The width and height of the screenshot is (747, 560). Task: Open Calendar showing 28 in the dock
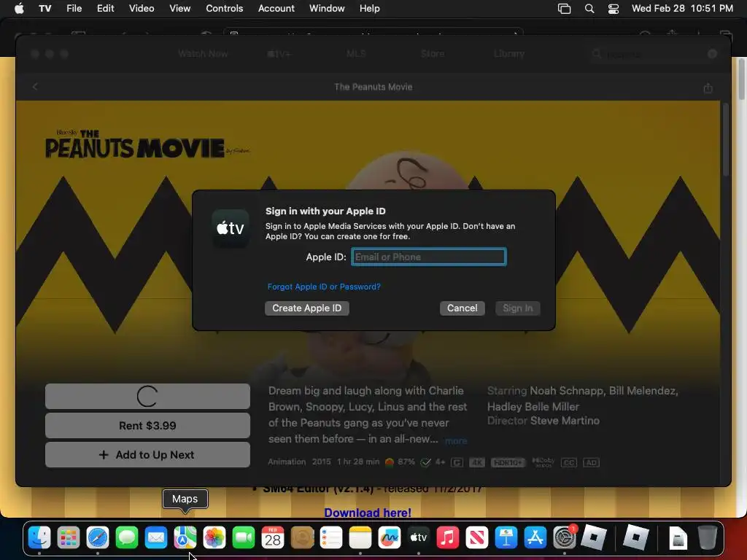(273, 538)
